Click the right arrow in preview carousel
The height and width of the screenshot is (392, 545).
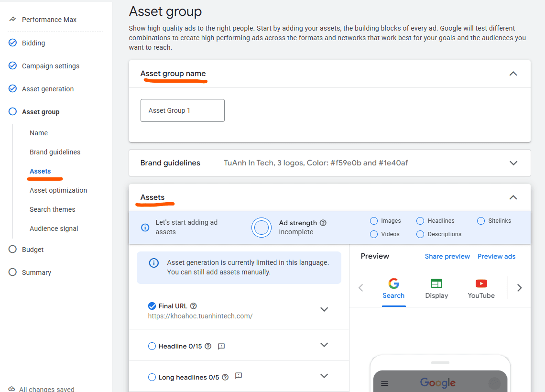point(519,288)
